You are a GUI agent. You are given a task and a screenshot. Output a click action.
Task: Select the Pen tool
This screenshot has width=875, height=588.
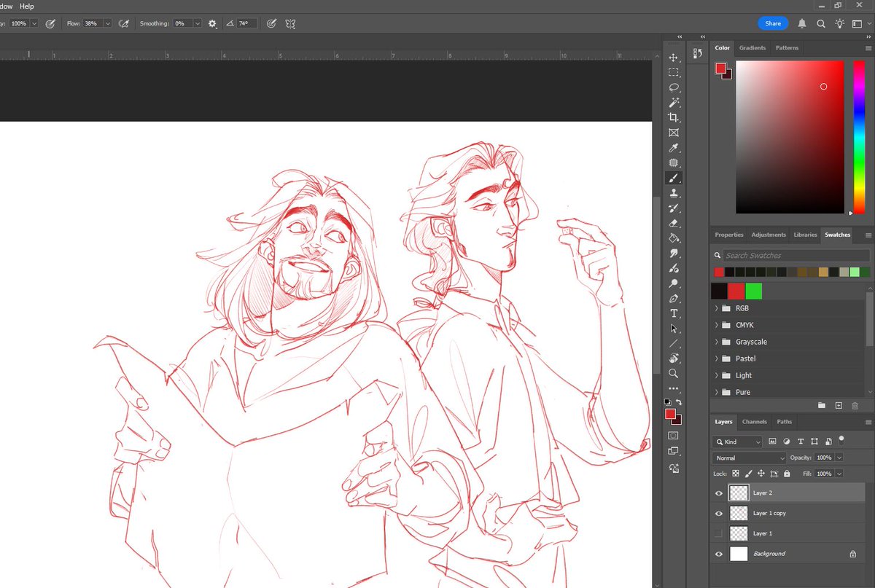[674, 299]
